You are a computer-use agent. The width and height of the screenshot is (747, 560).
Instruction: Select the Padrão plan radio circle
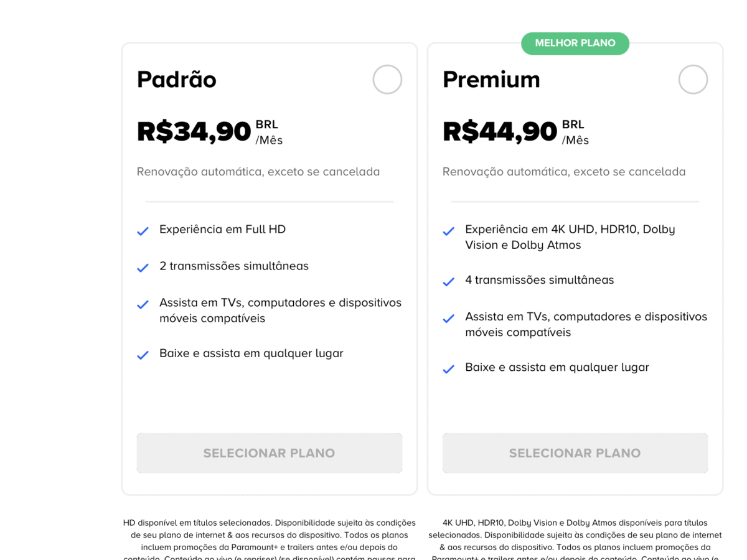tap(387, 79)
